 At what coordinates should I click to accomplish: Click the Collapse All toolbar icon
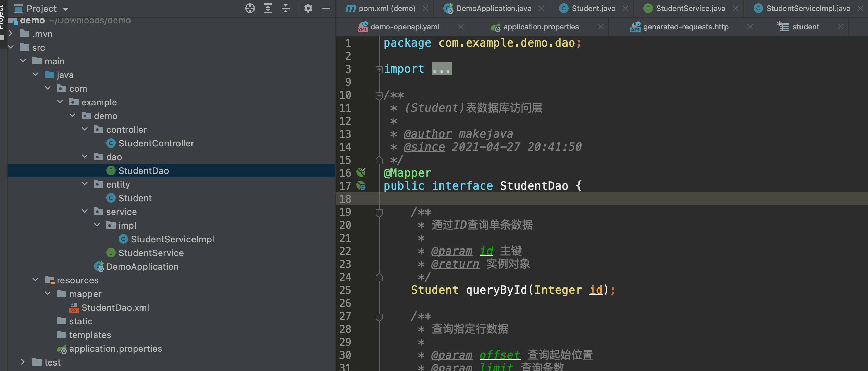(286, 8)
